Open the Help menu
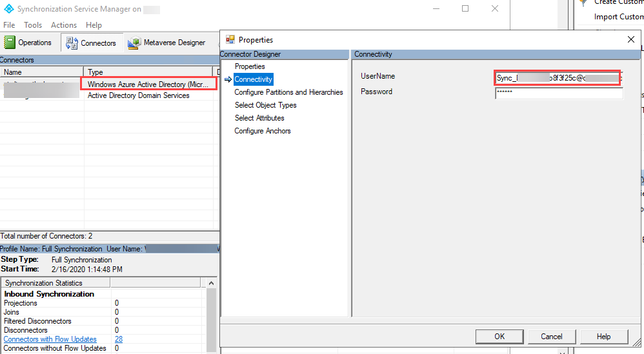Viewport: 644px width, 354px height. tap(94, 25)
